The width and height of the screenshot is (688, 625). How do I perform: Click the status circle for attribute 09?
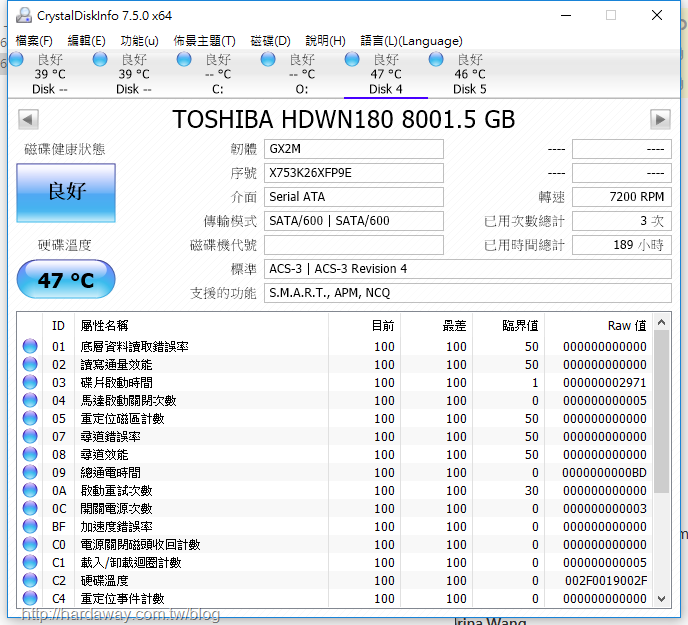(x=30, y=472)
